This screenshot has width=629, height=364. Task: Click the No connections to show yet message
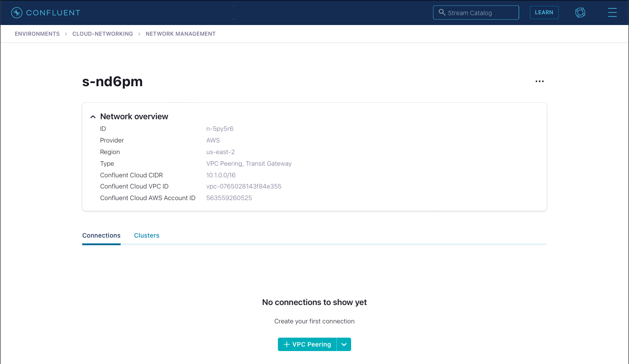click(x=314, y=302)
